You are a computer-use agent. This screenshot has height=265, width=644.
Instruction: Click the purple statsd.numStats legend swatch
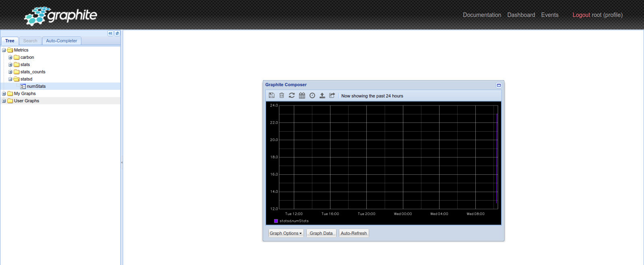point(276,221)
